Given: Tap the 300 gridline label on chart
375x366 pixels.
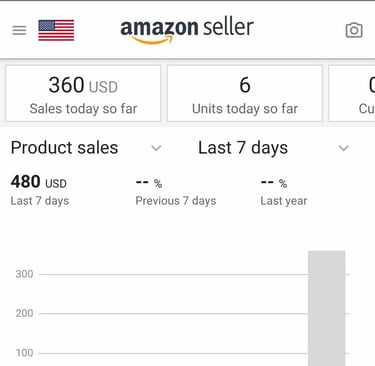Looking at the screenshot, I should [x=24, y=274].
